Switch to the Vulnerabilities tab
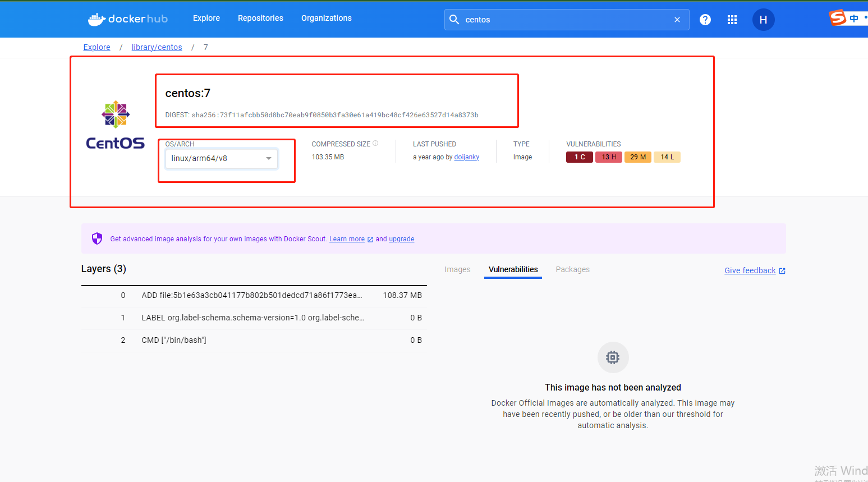 click(x=513, y=269)
